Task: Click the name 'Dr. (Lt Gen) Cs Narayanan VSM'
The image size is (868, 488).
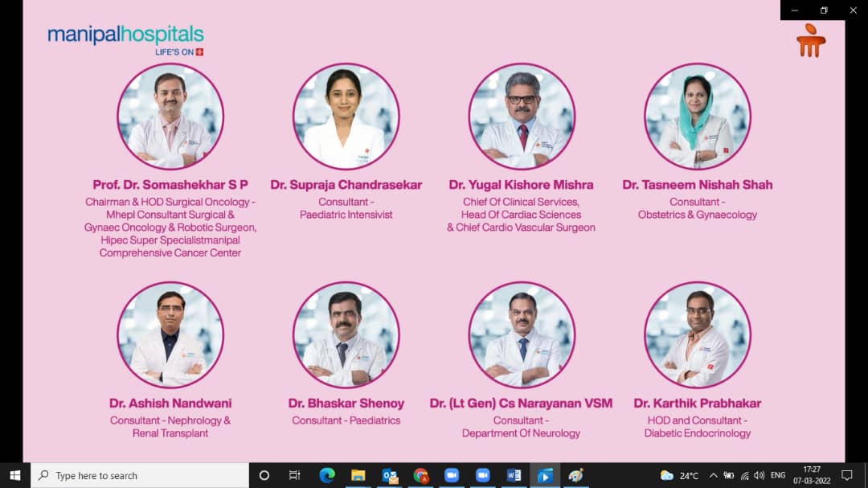Action: pos(521,404)
